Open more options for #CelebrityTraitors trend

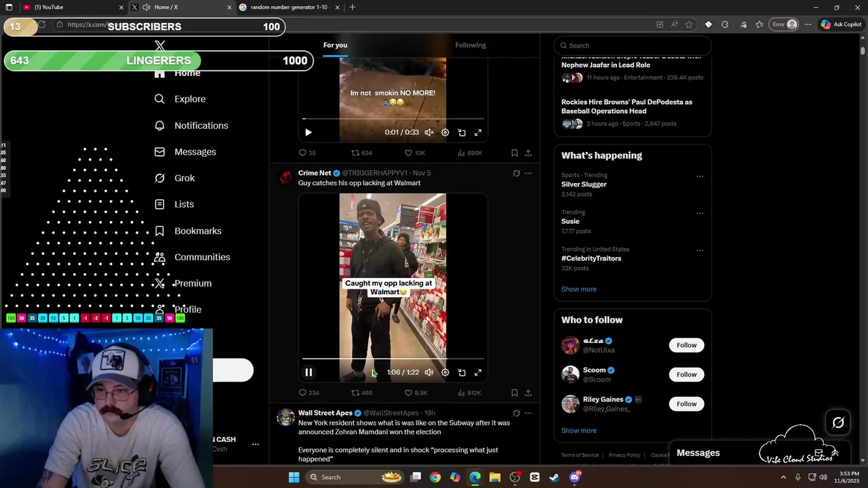[x=700, y=250]
